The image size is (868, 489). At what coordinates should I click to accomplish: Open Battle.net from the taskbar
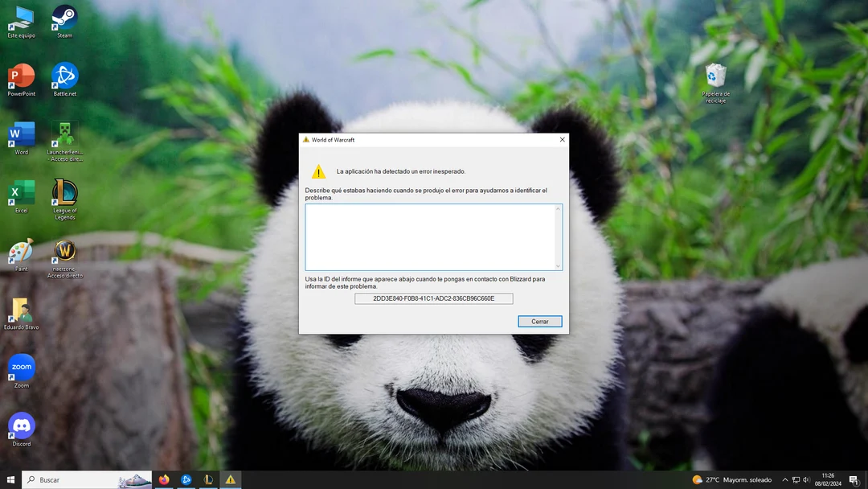(186, 479)
